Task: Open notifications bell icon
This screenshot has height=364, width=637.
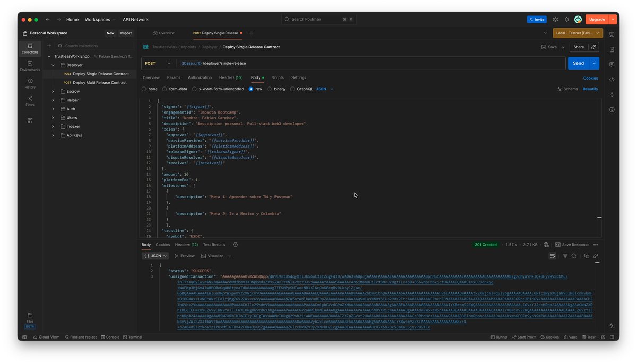Action: coord(566,19)
